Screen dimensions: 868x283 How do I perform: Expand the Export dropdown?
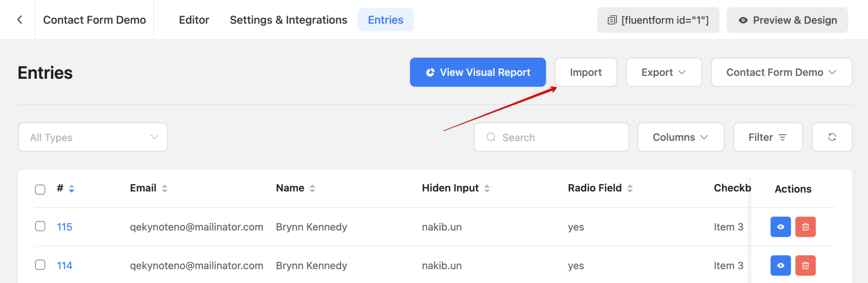point(664,72)
